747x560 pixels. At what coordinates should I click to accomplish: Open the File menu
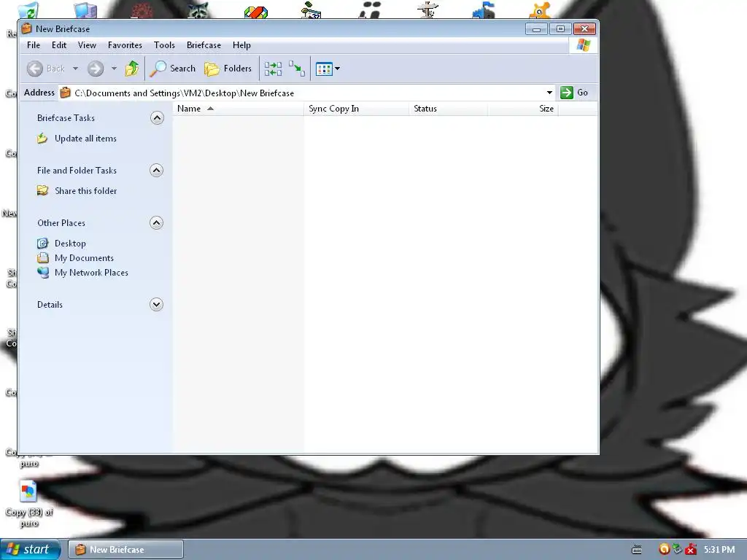tap(34, 45)
